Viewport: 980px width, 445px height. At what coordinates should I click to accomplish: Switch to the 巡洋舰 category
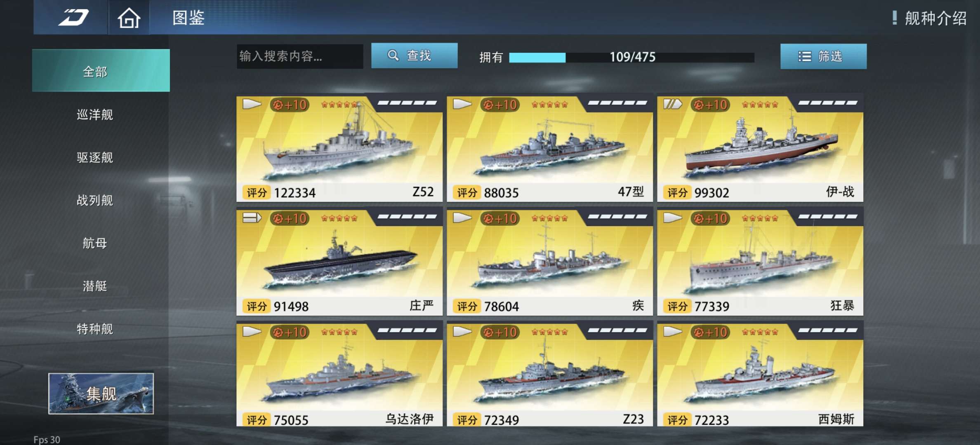95,115
